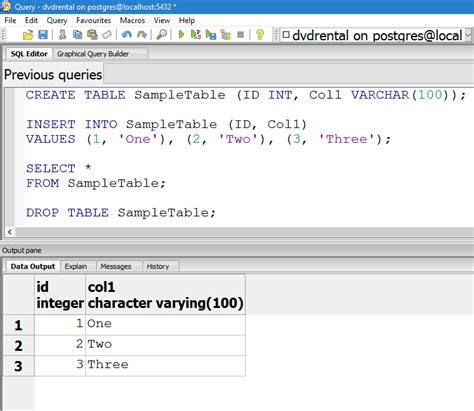Switch to Graphical Query Builder tab
This screenshot has width=474, height=411.
(93, 54)
